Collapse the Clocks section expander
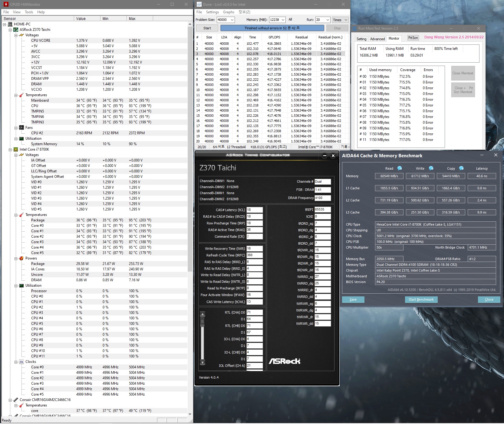This screenshot has height=424, width=504. coord(16,362)
